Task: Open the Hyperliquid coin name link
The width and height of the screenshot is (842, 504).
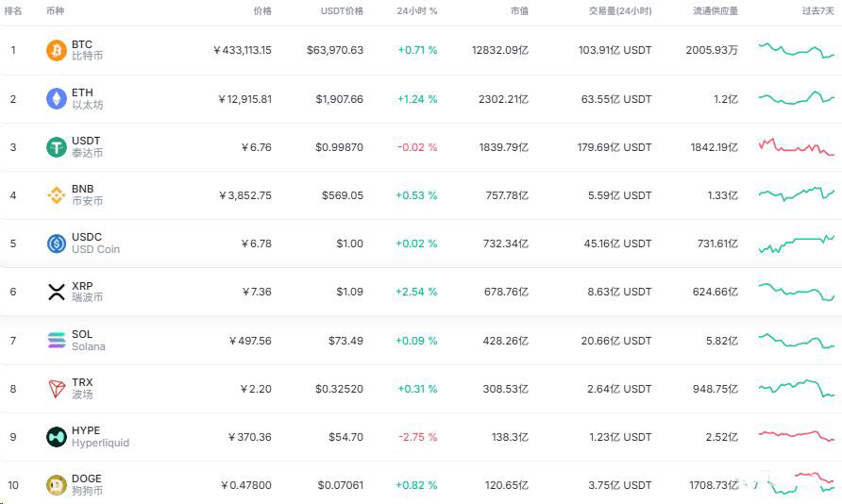Action: tap(100, 437)
